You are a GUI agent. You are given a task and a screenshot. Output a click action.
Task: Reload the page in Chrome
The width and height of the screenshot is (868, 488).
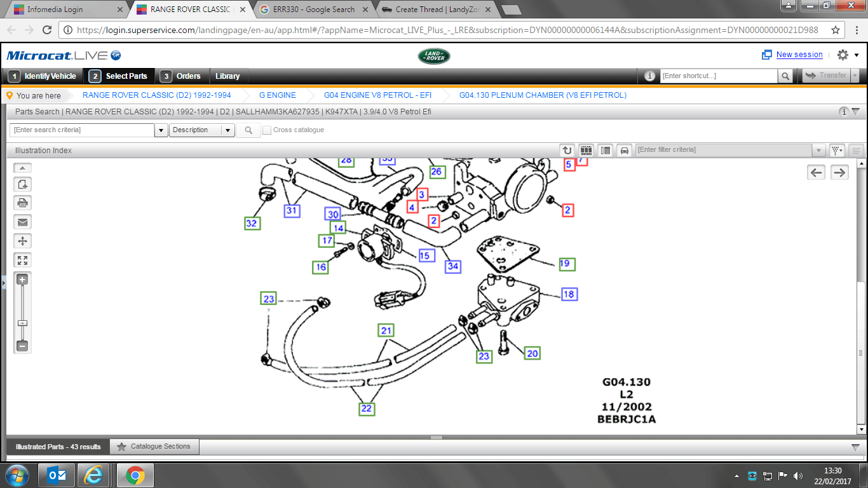(47, 30)
